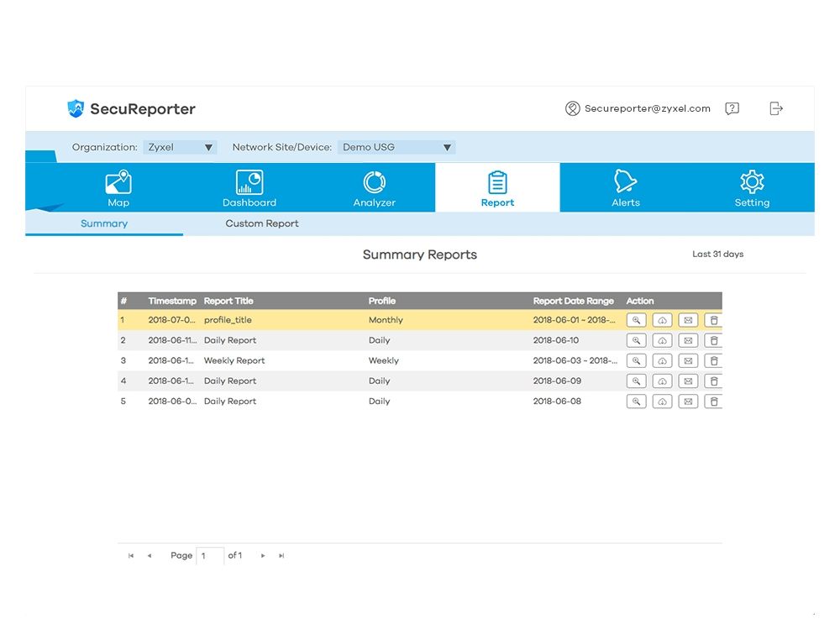Screen dimensions: 840x630
Task: Jump to the last page
Action: point(281,555)
